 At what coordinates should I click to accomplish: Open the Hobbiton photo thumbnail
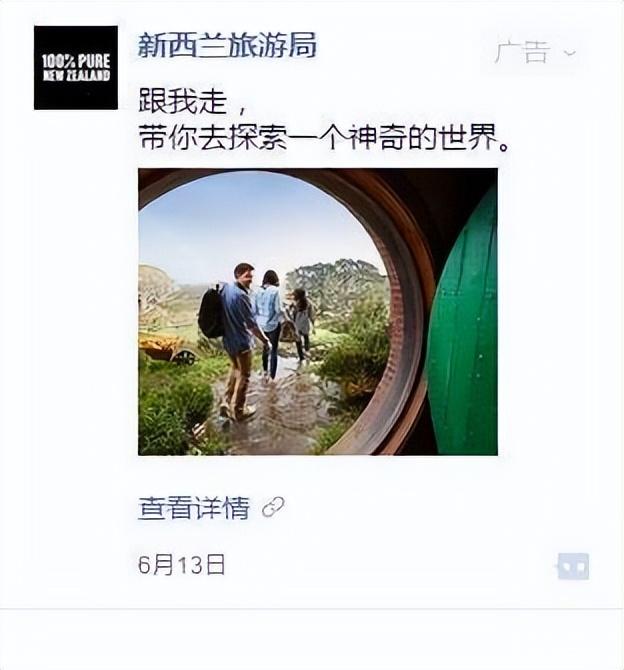tap(318, 311)
